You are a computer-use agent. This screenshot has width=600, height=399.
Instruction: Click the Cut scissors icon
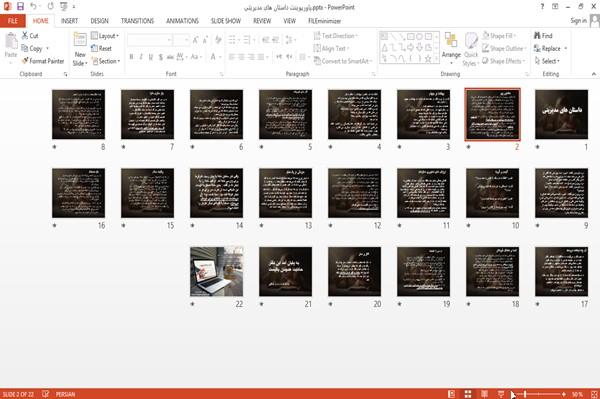(25, 36)
